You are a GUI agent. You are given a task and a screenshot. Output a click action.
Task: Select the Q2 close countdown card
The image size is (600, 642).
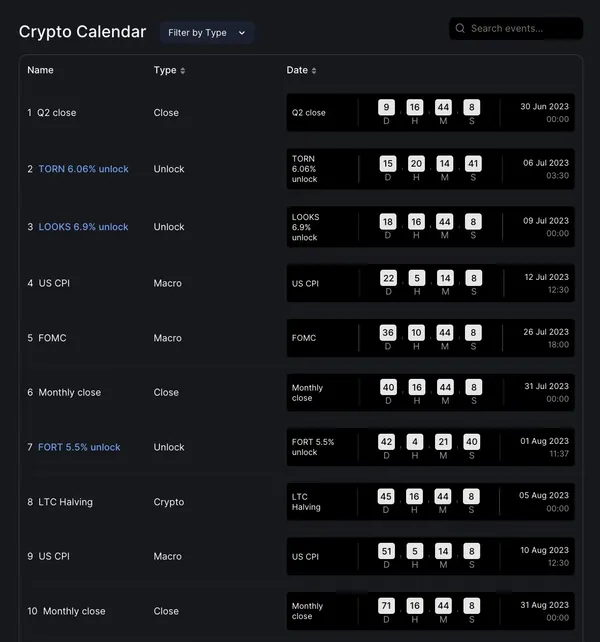[x=430, y=113]
